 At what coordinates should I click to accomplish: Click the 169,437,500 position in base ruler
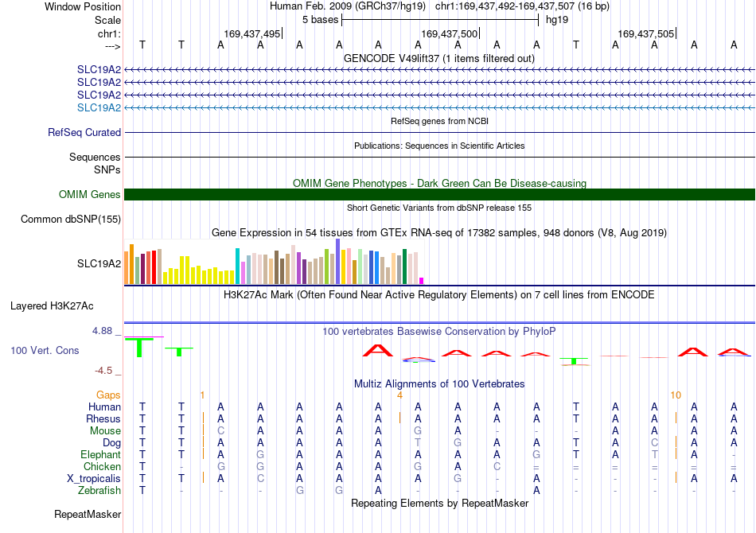(449, 33)
